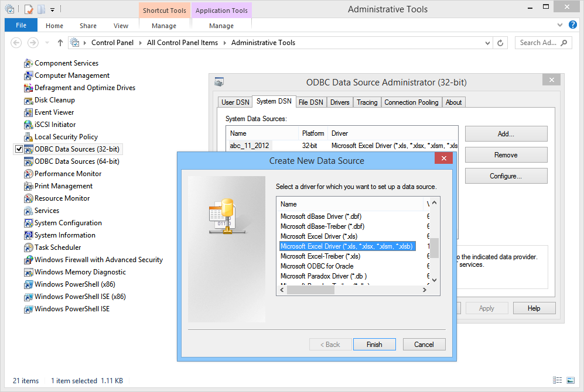Viewport: 584px width, 392px height.
Task: Open Local Security Policy icon
Action: click(28, 137)
